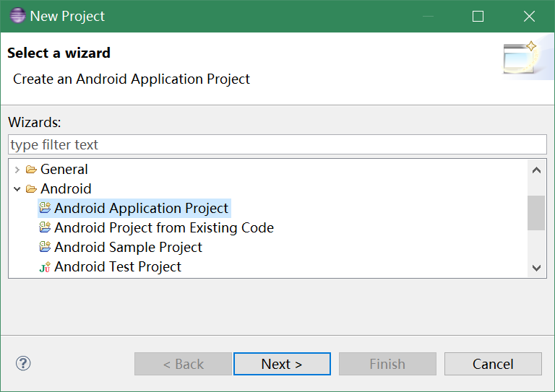Collapse the Android category

point(17,189)
